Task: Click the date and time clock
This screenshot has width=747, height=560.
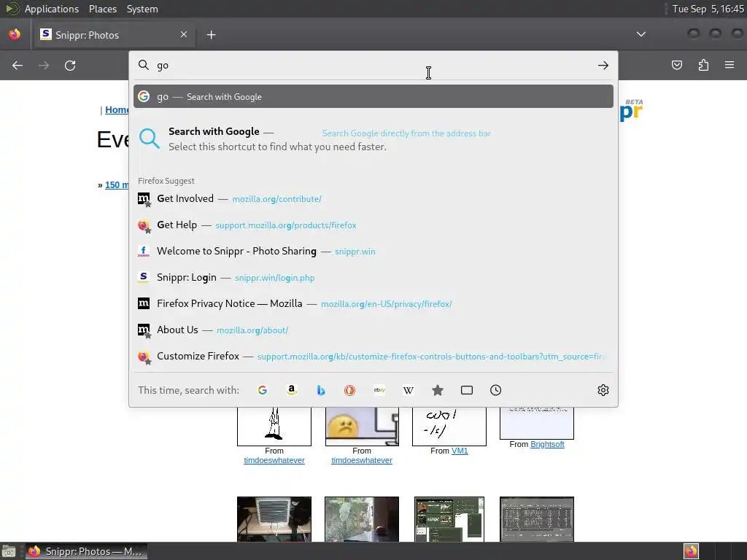Action: [708, 9]
